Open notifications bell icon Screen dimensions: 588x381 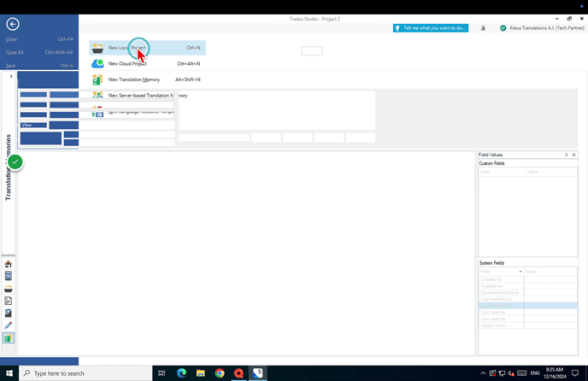(x=483, y=28)
